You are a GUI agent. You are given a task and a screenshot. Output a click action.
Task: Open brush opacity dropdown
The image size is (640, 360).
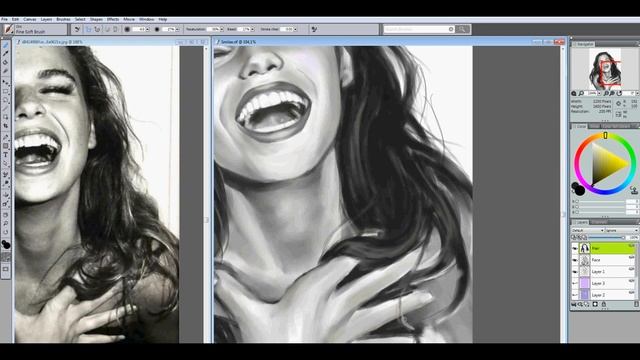(177, 29)
